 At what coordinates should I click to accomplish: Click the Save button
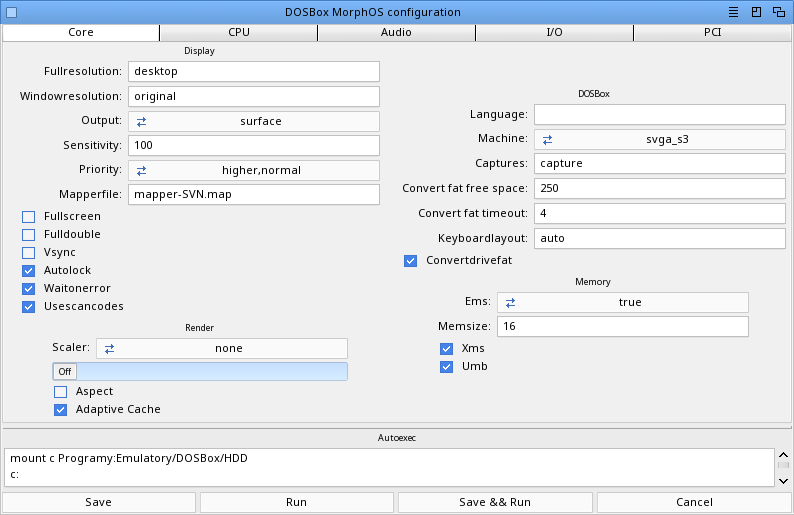point(99,502)
